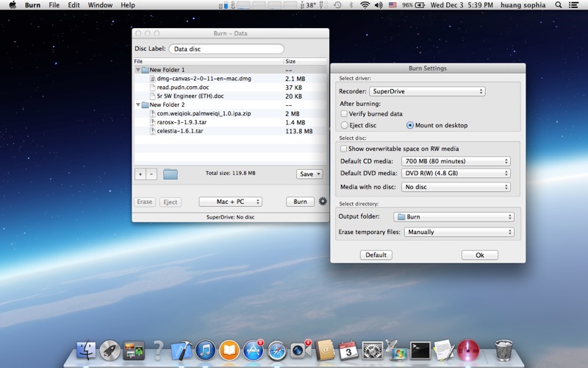Viewport: 588px width, 368px height.
Task: Click the plus add file button
Action: click(x=140, y=174)
